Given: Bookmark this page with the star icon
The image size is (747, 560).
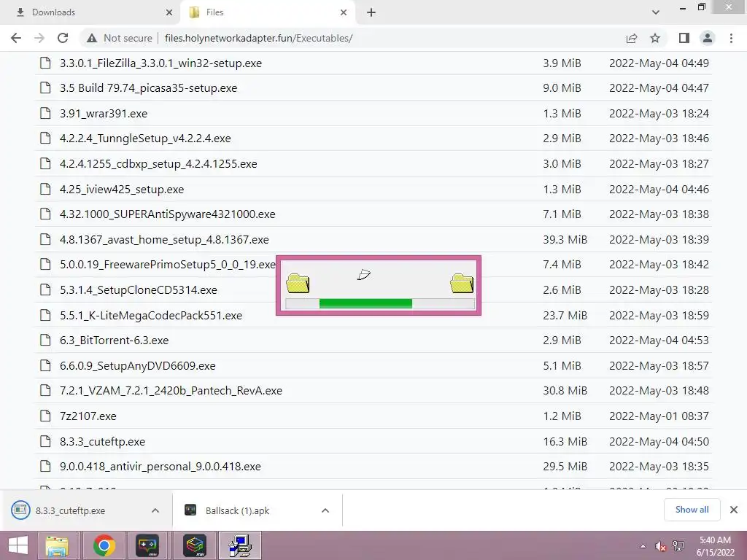Looking at the screenshot, I should [x=655, y=38].
